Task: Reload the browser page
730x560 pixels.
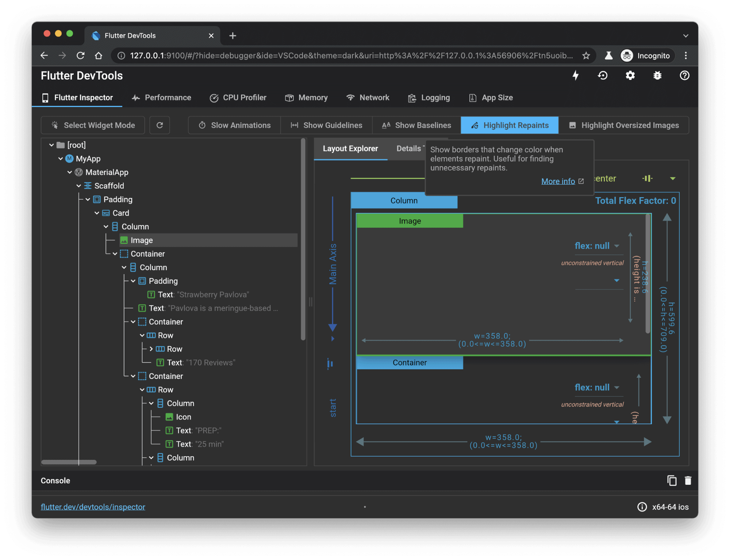Action: point(81,55)
